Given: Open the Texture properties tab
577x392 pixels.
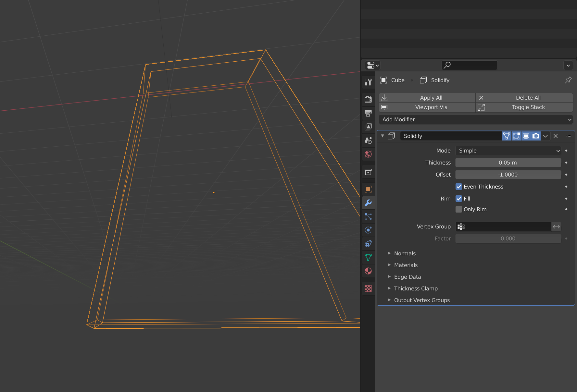Looking at the screenshot, I should (368, 288).
